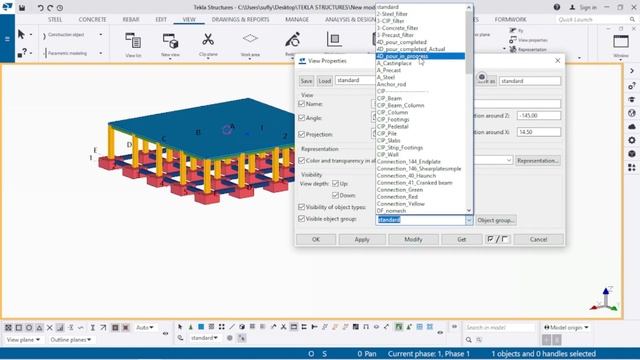Click the search magnifier below Search in model
640x360 pixels.
tap(469, 340)
